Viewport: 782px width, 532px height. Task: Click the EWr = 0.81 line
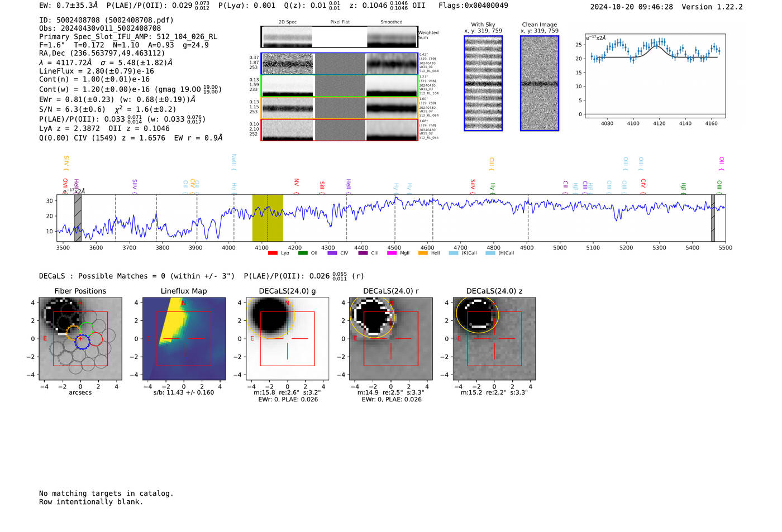pyautogui.click(x=117, y=99)
